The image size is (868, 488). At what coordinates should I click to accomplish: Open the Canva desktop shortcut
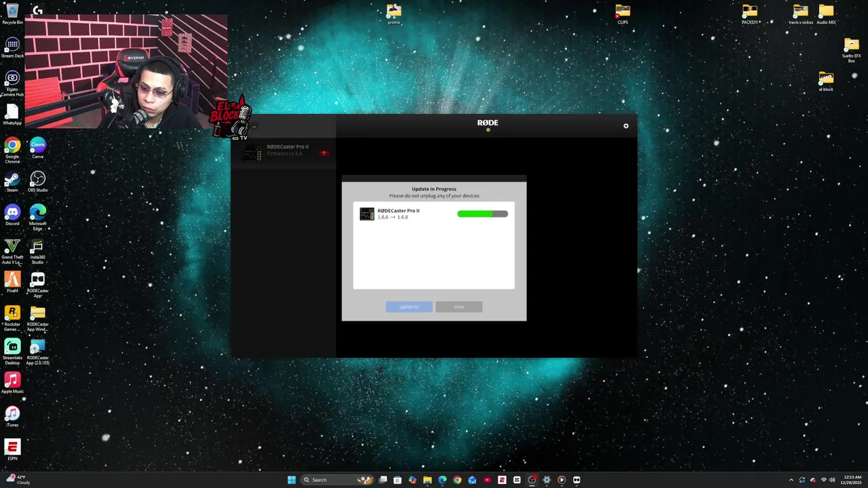pyautogui.click(x=37, y=148)
